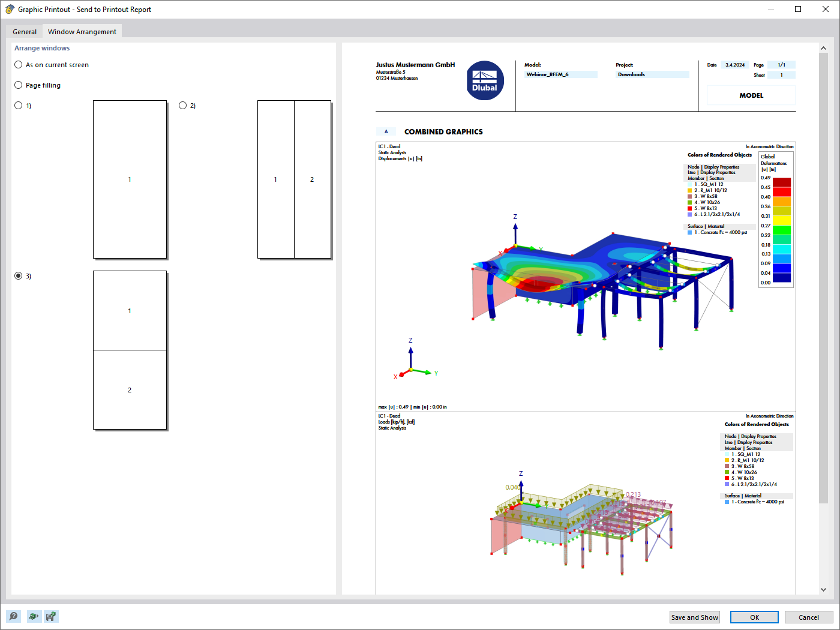Click the yellow band of the deformation color scale
The width and height of the screenshot is (840, 630).
(782, 221)
